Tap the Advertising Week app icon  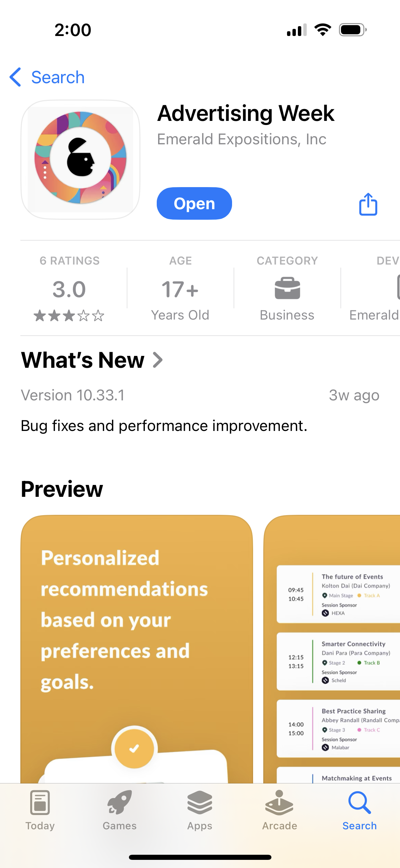point(80,159)
